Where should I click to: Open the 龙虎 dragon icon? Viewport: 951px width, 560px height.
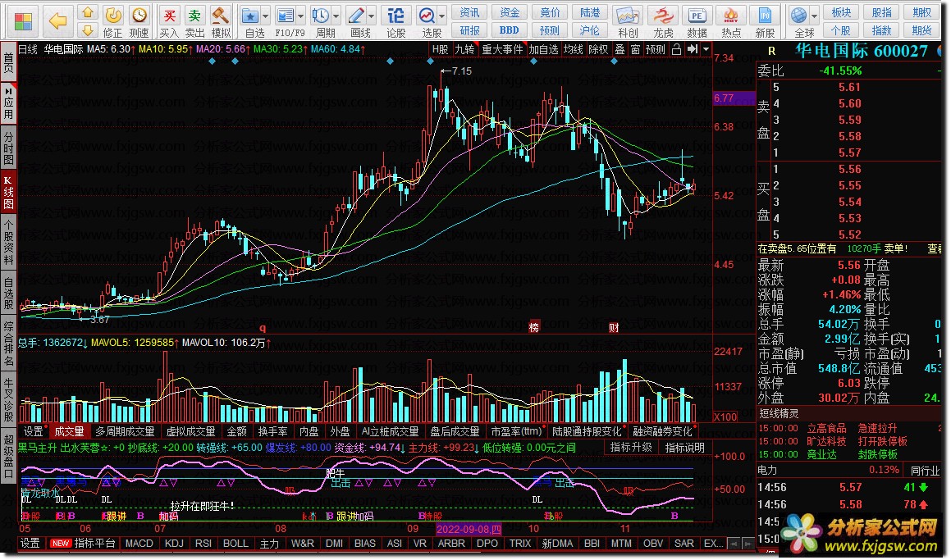(x=662, y=15)
